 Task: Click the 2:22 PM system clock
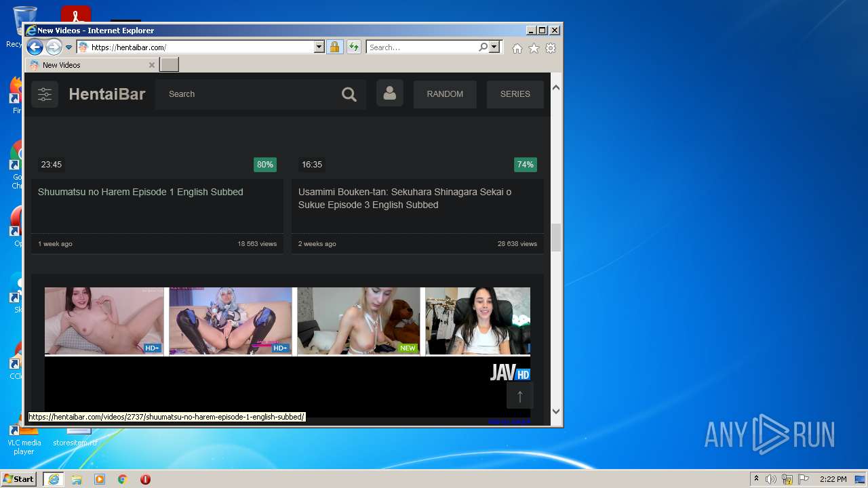coord(833,479)
